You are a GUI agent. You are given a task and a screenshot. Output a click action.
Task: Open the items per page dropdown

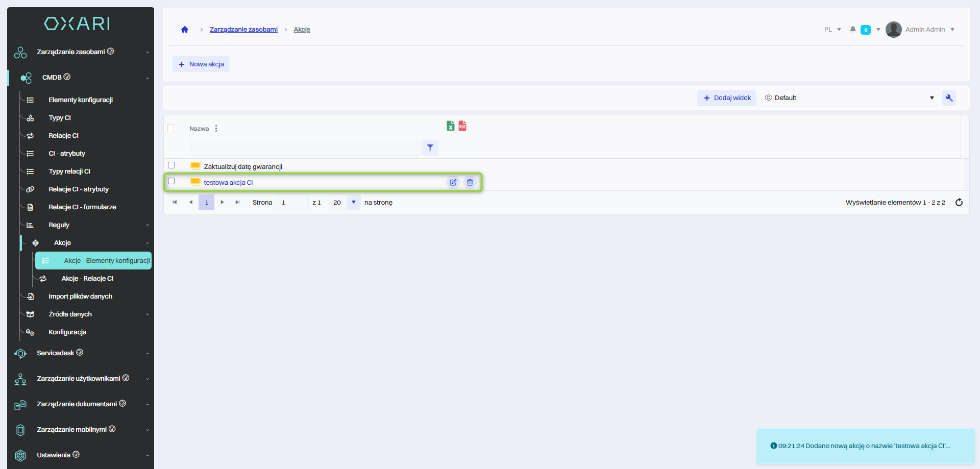click(353, 203)
